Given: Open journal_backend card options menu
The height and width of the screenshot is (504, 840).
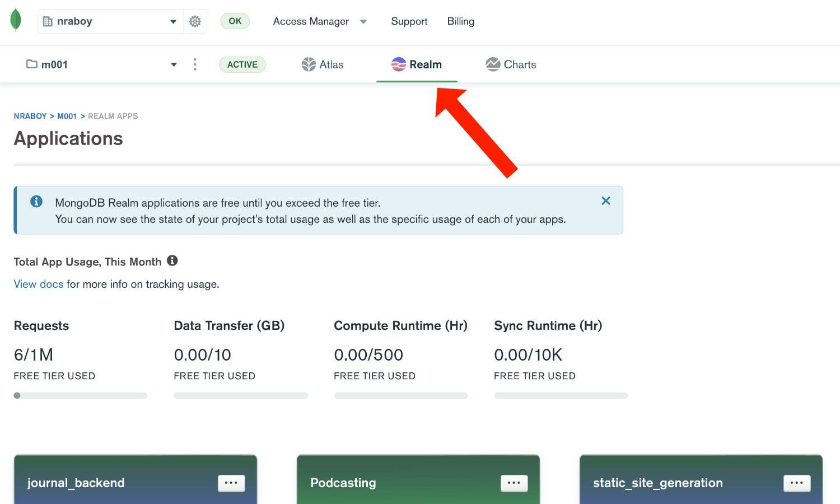Looking at the screenshot, I should coord(231,483).
